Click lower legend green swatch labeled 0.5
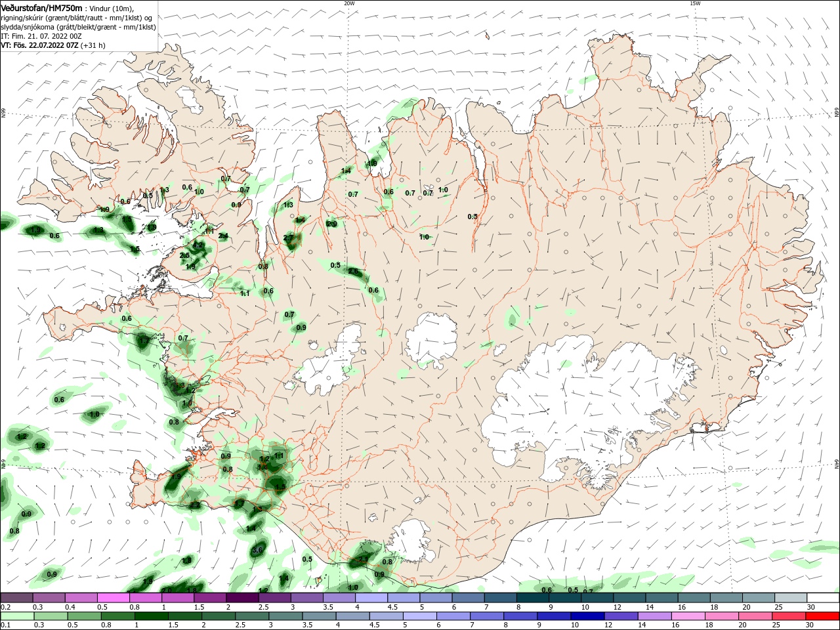 (84, 616)
